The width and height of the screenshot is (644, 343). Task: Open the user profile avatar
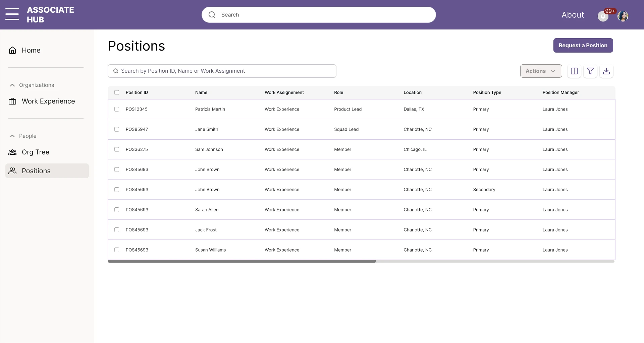[623, 16]
